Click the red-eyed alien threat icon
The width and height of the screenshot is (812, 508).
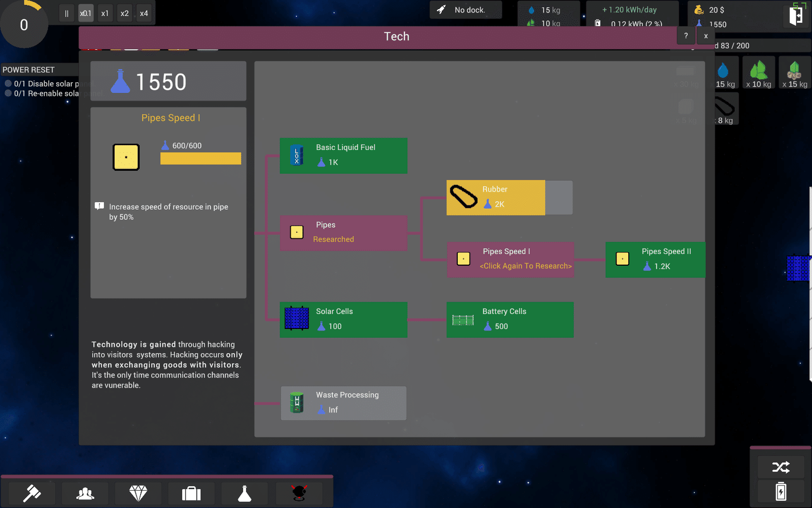coord(299,493)
